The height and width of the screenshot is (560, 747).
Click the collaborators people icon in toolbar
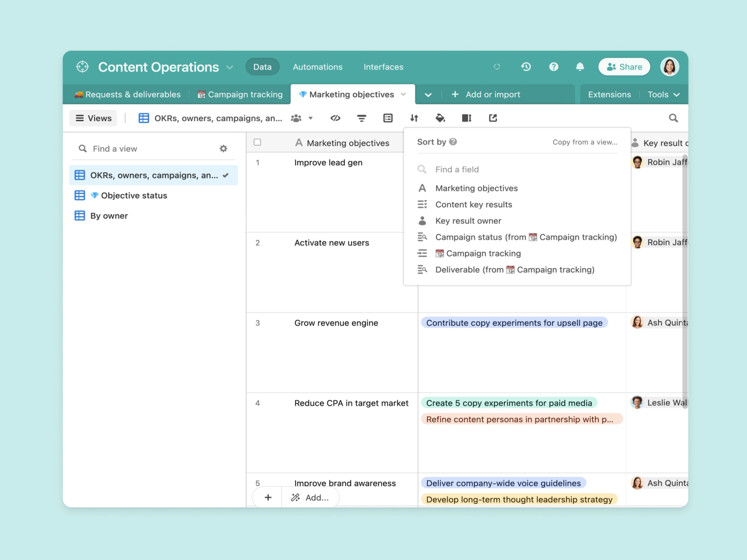pyautogui.click(x=296, y=118)
